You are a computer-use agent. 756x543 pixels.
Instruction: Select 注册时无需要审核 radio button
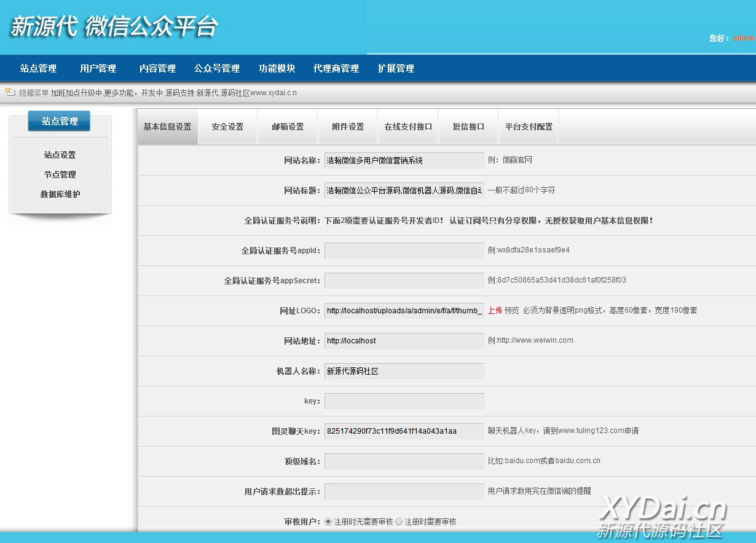pos(328,522)
